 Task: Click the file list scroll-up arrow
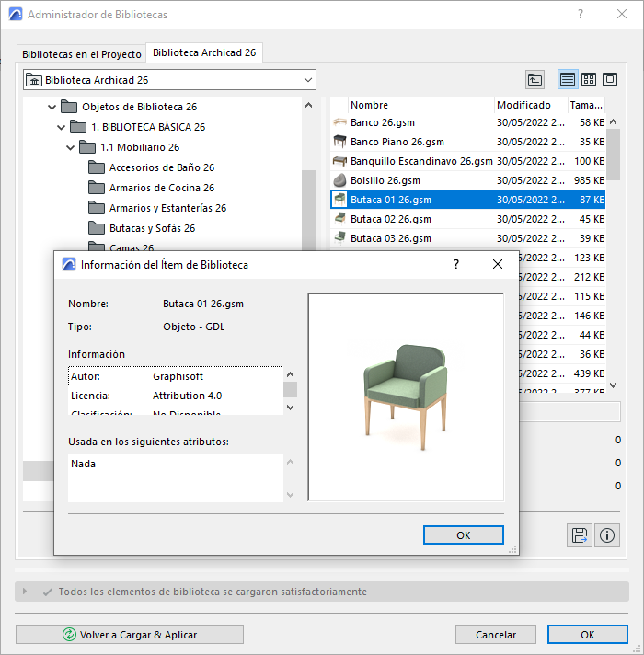[613, 122]
